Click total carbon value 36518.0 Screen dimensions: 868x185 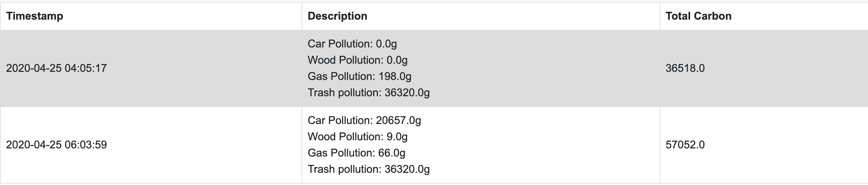pos(685,68)
